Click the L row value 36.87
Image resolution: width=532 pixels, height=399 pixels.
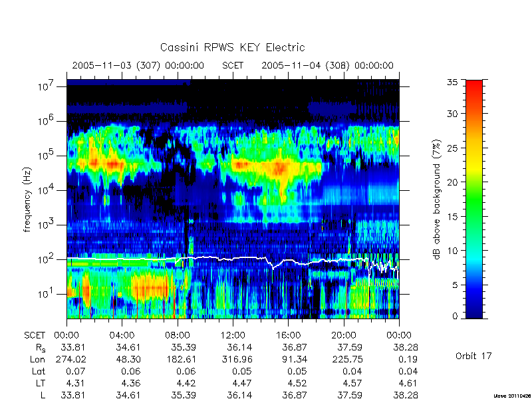click(x=295, y=395)
